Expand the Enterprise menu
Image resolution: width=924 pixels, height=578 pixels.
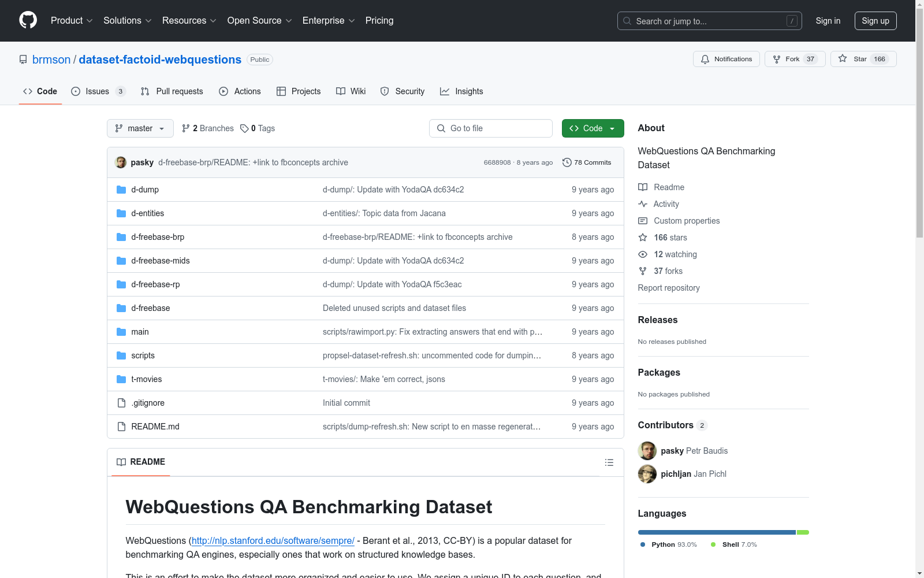coord(329,21)
